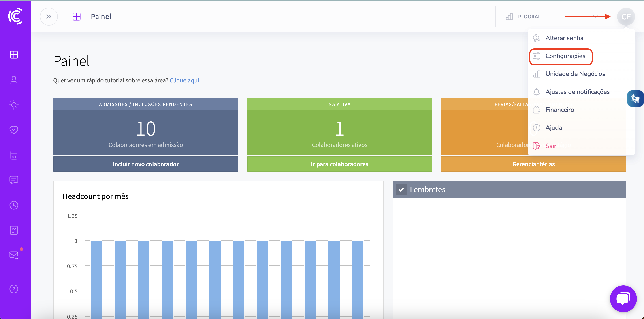Open the chat message icon in sidebar

(x=14, y=180)
